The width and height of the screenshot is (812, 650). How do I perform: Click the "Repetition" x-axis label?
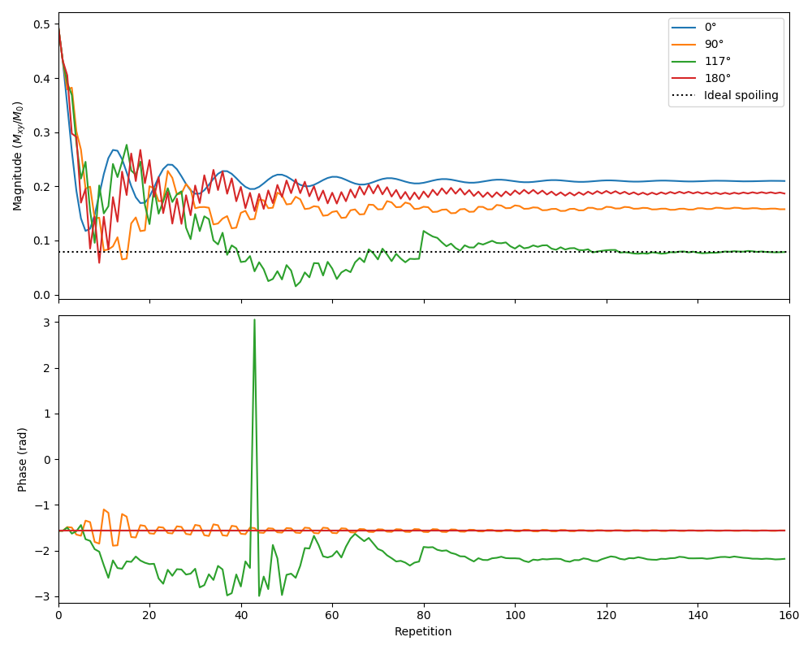tap(423, 632)
